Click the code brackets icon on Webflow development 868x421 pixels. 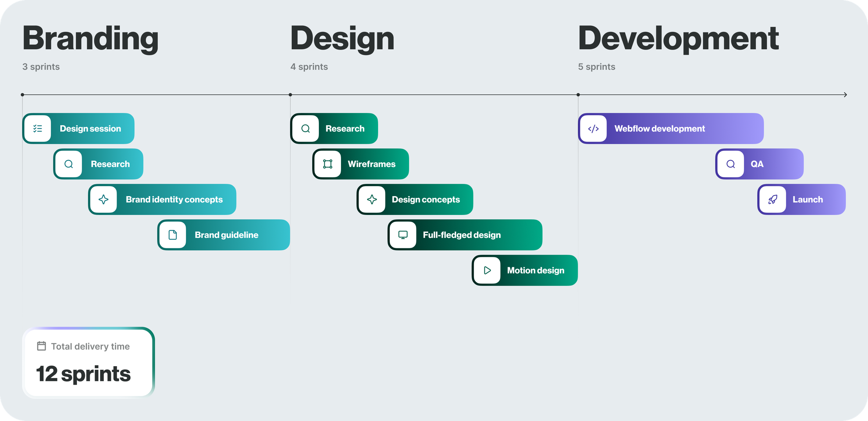pos(593,128)
